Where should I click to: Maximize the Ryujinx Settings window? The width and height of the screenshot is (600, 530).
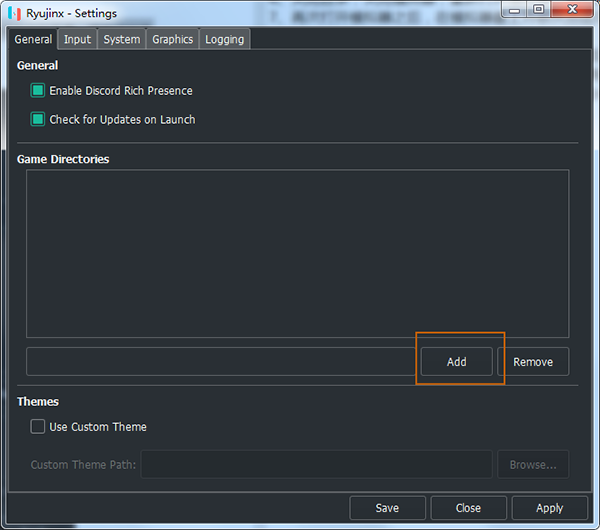tap(539, 9)
